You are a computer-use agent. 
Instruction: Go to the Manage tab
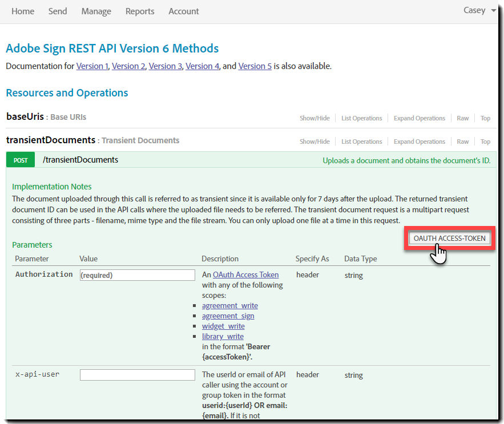pos(96,11)
